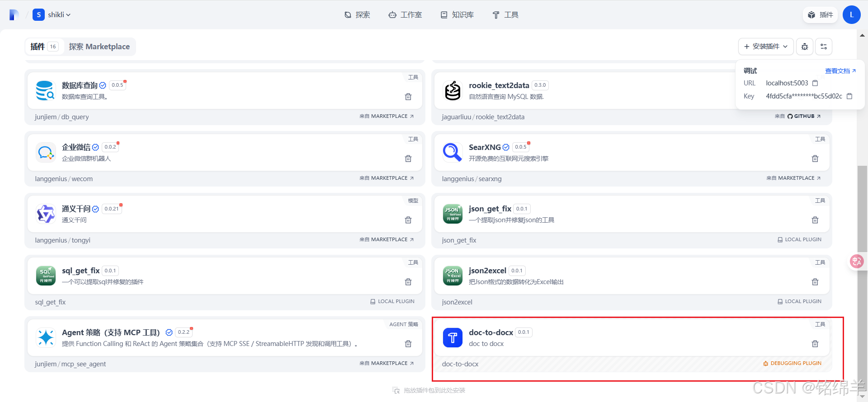Click the langgenius/searxng identifier text
The width and height of the screenshot is (868, 402).
pos(472,179)
